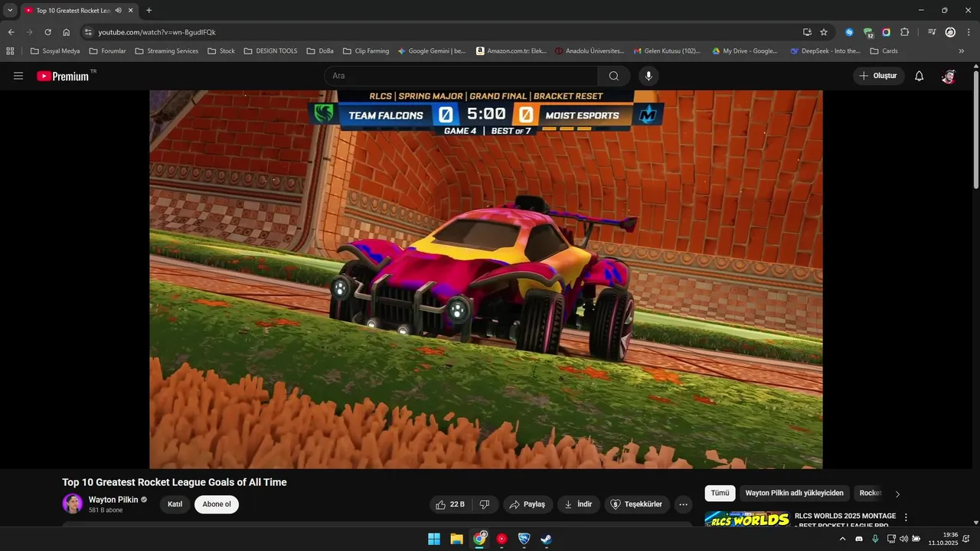The width and height of the screenshot is (980, 551).
Task: Open the Sosyal Medya bookmark folder
Action: pos(55,51)
